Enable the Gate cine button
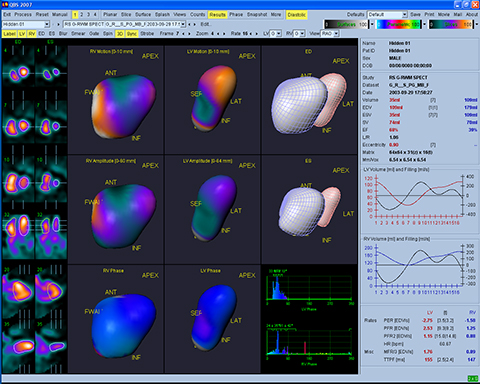The height and width of the screenshot is (384, 480). 94,34
